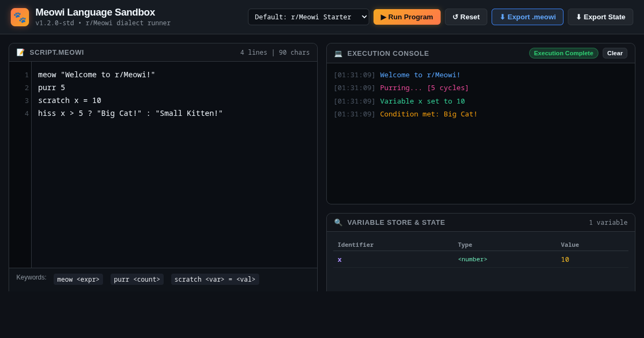Screen dimensions: 644x338
Task: Click the paw print app logo
Action: point(20,17)
